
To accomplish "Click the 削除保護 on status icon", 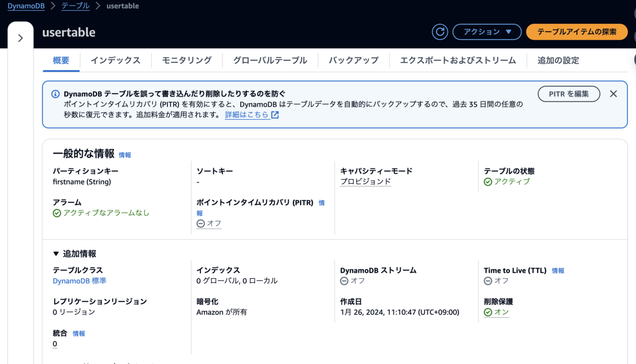I will [488, 313].
